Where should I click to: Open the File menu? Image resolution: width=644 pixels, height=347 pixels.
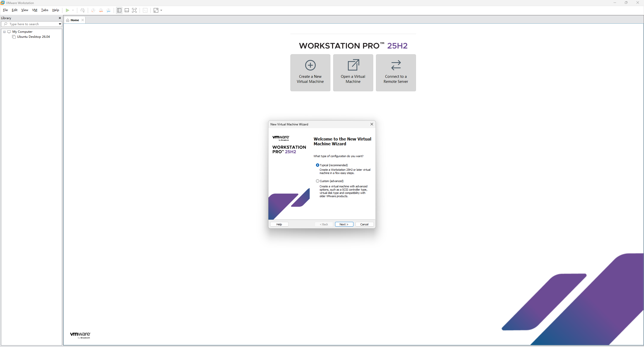pos(5,10)
